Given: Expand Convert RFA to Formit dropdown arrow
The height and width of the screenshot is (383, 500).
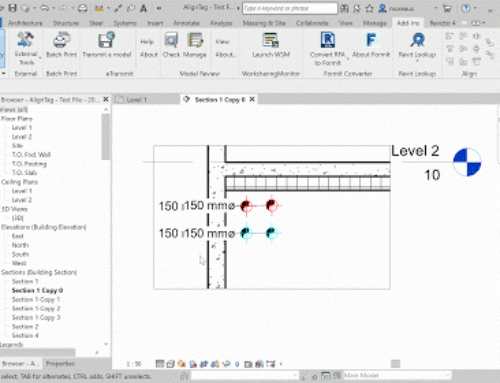Looking at the screenshot, I should pos(348,59).
